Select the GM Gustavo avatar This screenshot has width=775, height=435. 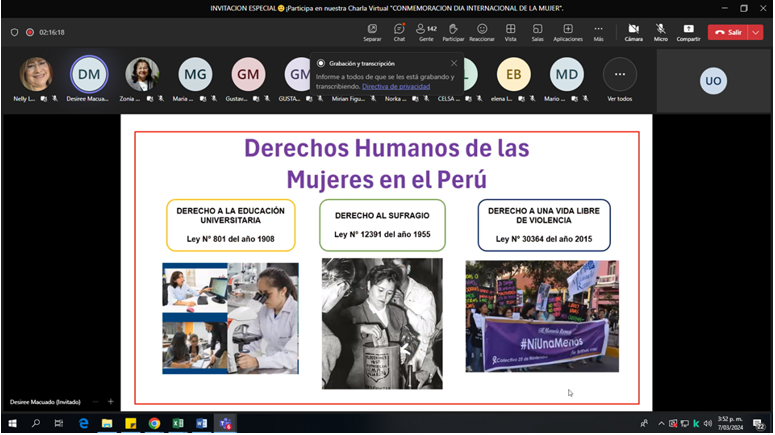(x=248, y=74)
